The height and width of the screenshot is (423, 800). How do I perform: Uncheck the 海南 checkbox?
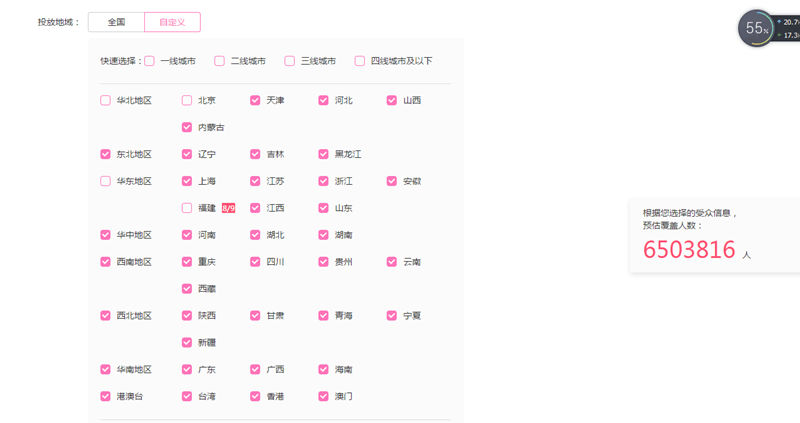(x=323, y=369)
